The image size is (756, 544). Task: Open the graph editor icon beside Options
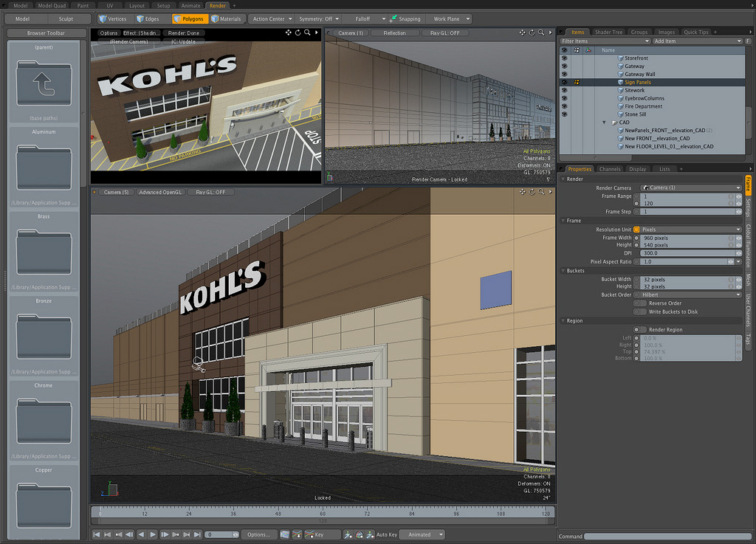click(285, 534)
